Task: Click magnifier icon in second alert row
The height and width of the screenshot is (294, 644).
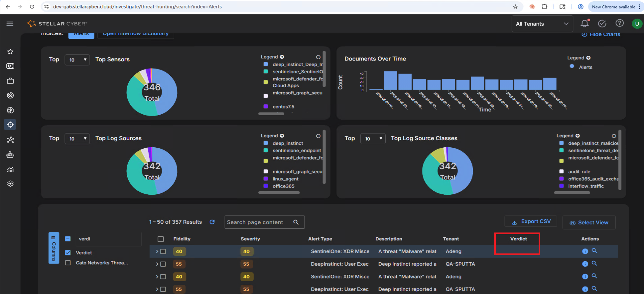Action: click(x=594, y=263)
